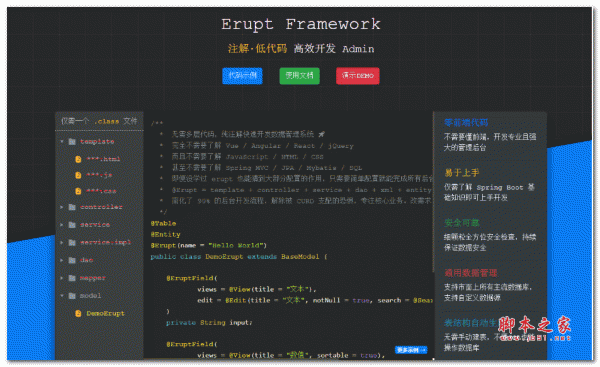600x367 pixels.
Task: Click the Spring MVC / JPA comment line
Action: [267, 168]
